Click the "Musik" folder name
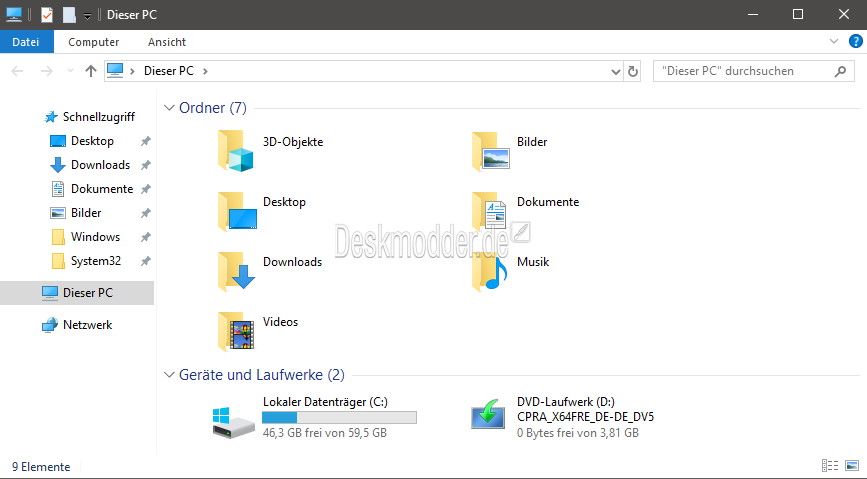 point(533,262)
